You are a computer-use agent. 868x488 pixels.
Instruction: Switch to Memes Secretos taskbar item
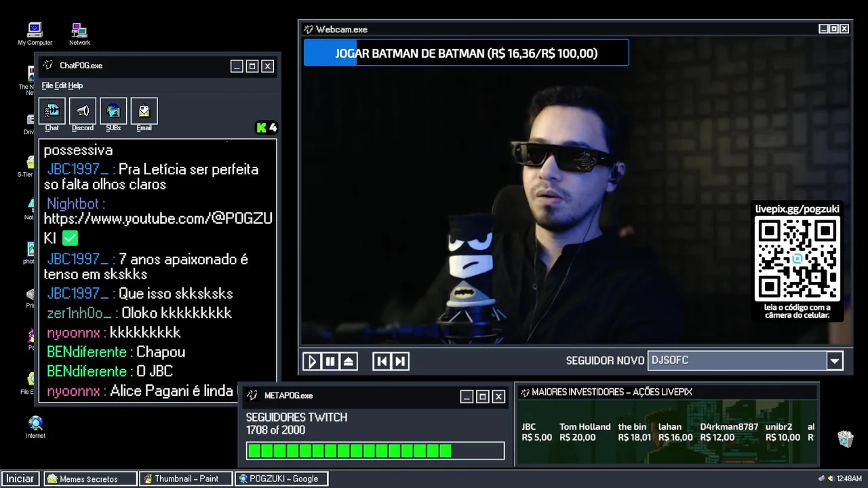click(x=91, y=479)
